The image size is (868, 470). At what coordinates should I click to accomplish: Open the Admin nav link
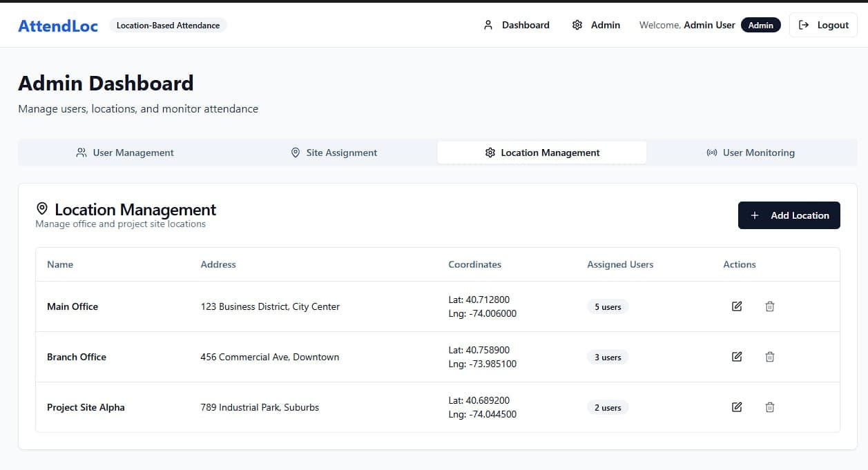tap(597, 25)
